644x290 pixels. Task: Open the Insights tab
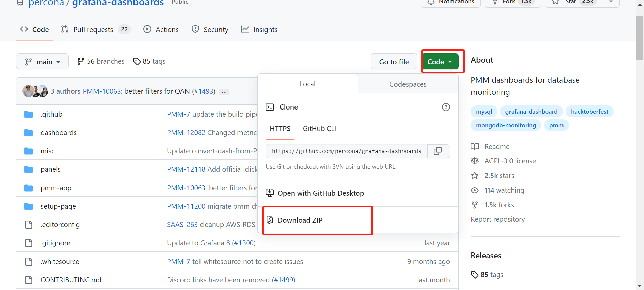(x=259, y=29)
